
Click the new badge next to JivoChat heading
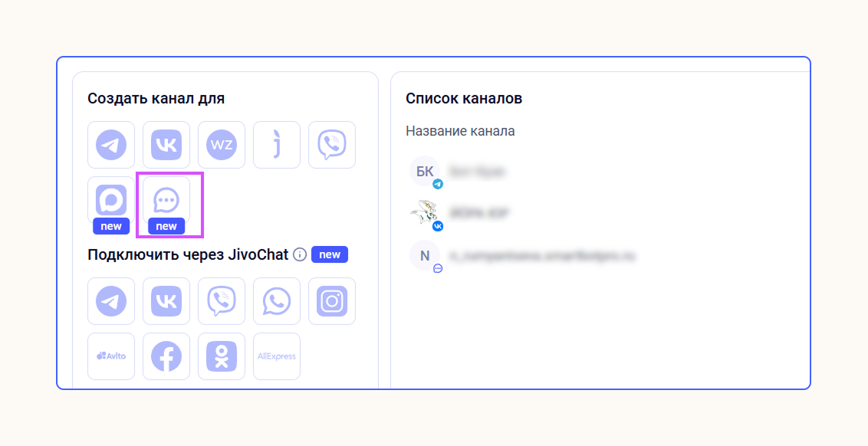[x=330, y=254]
